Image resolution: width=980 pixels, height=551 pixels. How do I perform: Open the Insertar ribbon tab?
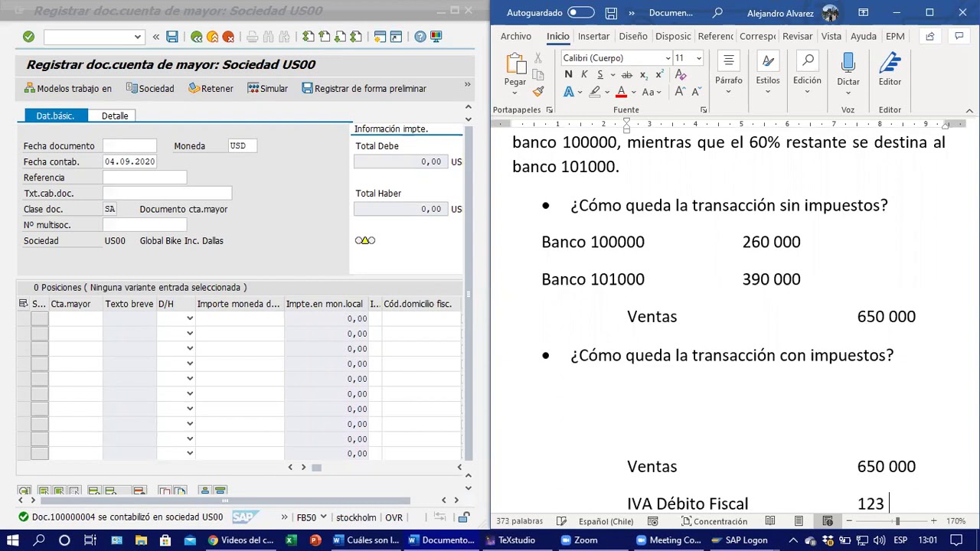coord(593,36)
